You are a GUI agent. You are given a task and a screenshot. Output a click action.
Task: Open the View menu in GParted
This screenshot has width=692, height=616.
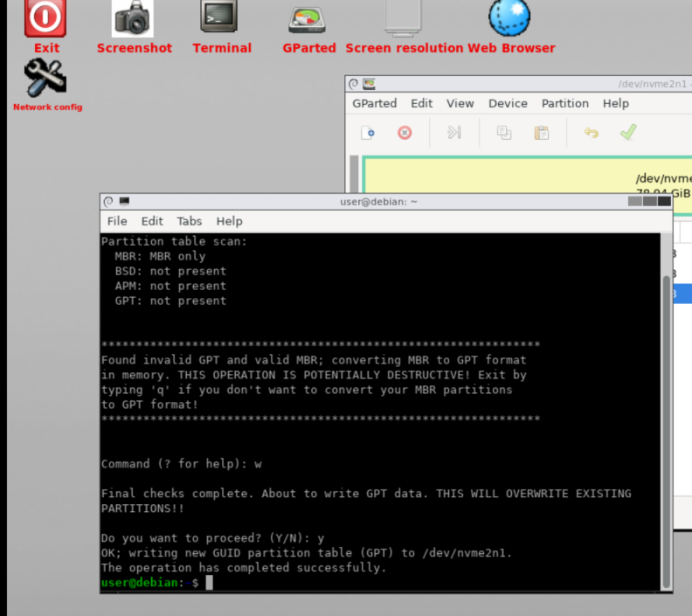coord(460,103)
